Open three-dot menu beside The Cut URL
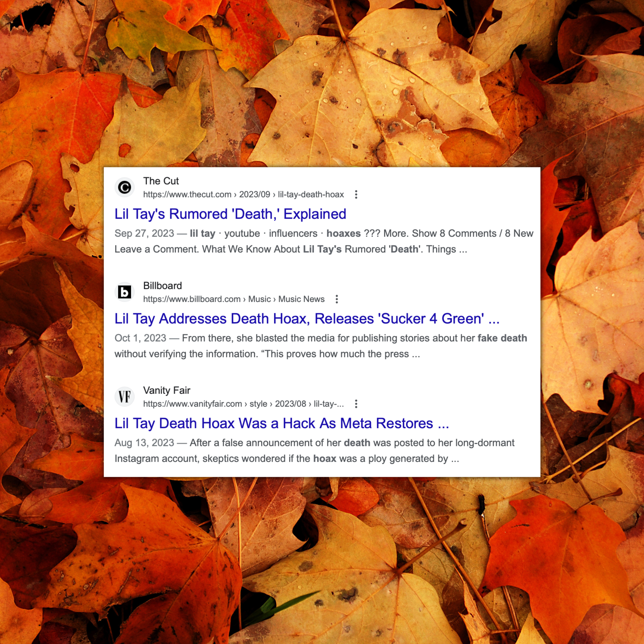 [x=356, y=194]
